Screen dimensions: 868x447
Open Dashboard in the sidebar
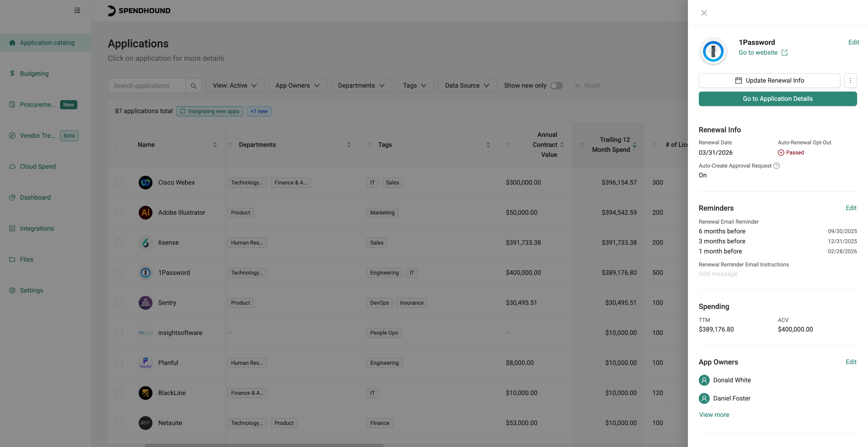(45, 198)
